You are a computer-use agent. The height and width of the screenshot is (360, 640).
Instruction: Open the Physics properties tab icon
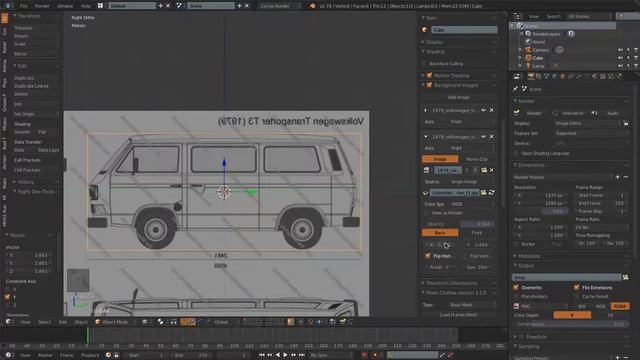619,76
